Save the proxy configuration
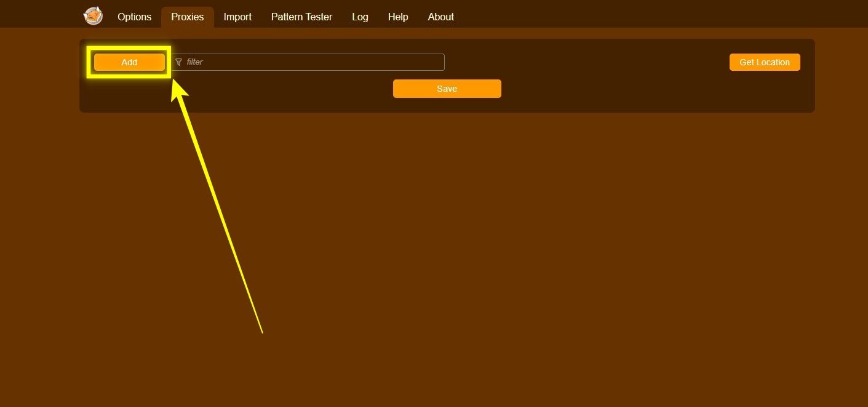868x407 pixels. pos(447,88)
